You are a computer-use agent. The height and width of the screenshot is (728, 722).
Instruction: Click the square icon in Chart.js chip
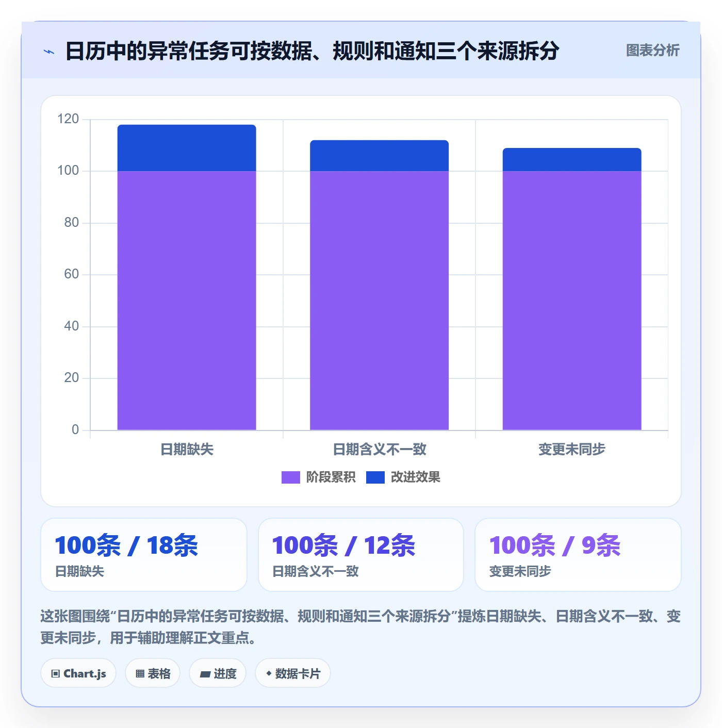[x=56, y=674]
